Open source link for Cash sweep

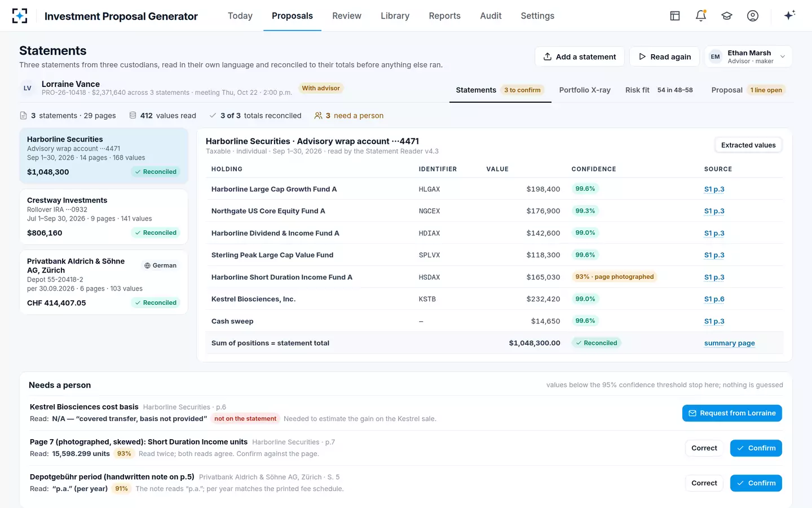click(714, 321)
